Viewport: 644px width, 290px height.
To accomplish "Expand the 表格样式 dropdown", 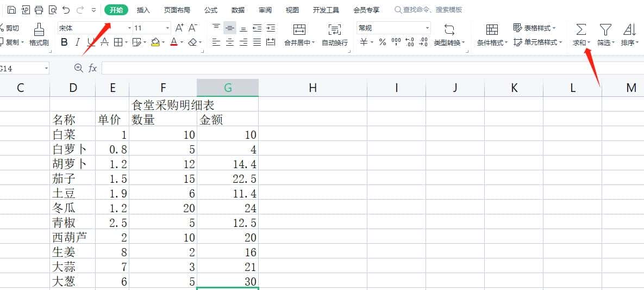I will (554, 28).
